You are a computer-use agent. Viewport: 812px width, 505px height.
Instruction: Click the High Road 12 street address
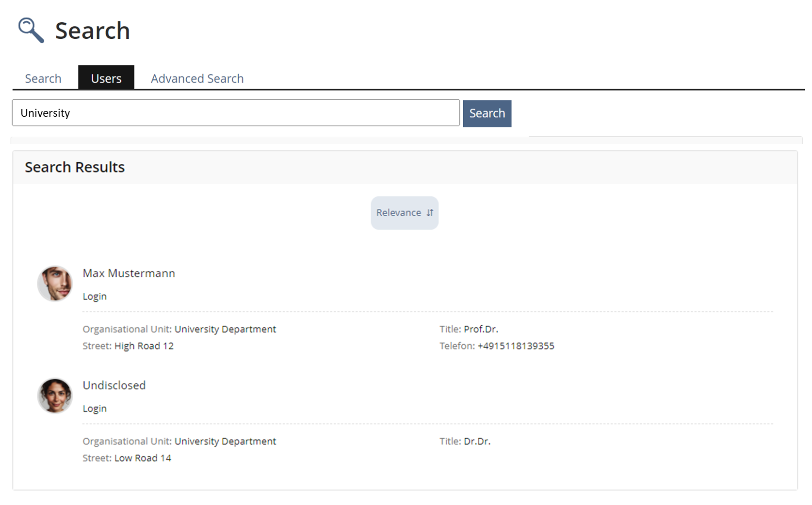point(144,346)
